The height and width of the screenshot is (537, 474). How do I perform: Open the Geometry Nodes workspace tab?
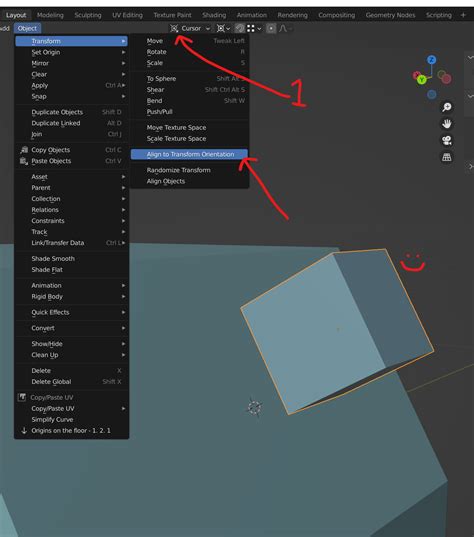coord(390,15)
